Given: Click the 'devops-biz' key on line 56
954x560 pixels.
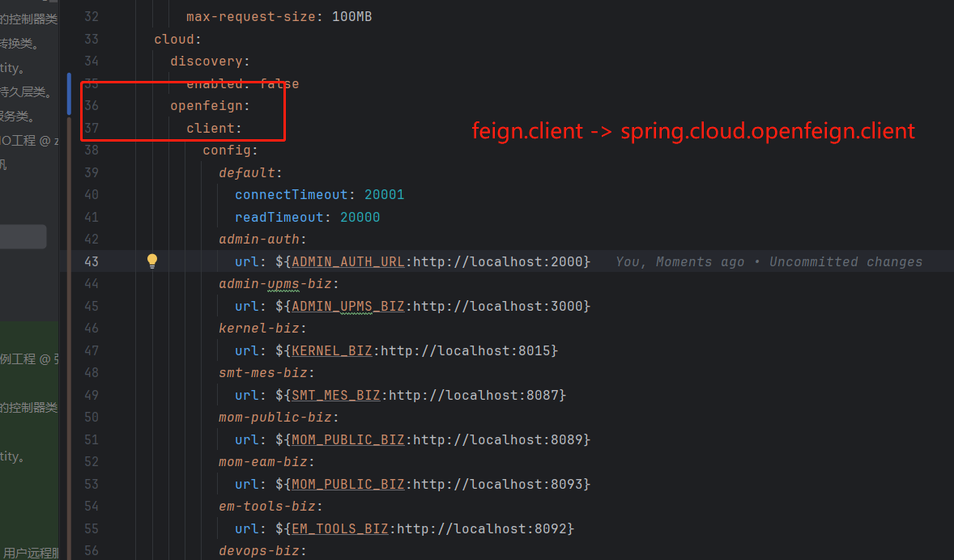Looking at the screenshot, I should [x=259, y=550].
